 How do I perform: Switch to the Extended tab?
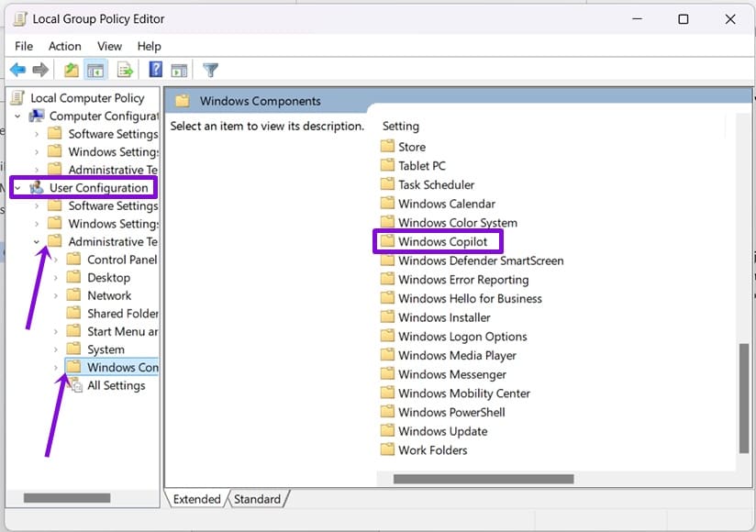(x=196, y=499)
